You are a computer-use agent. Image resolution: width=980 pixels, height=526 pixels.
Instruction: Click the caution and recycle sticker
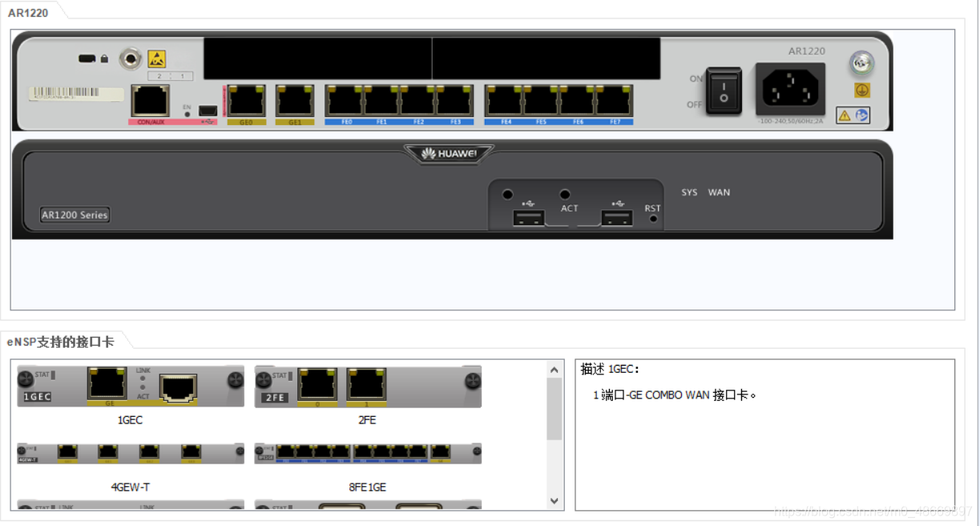(853, 115)
